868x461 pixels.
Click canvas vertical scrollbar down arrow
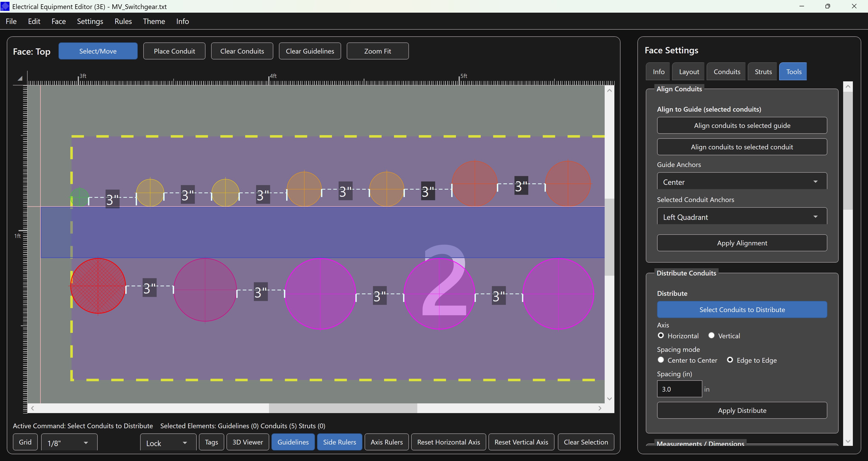point(609,399)
